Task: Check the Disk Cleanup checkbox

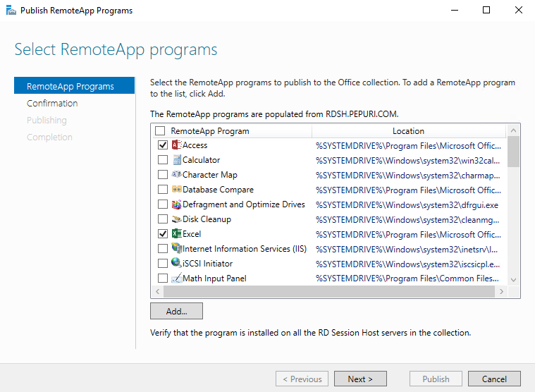Action: click(x=163, y=219)
